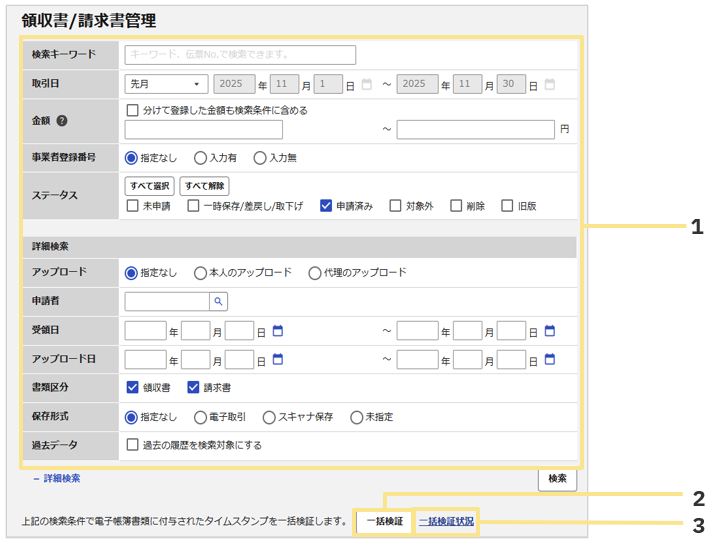The width and height of the screenshot is (711, 549).
Task: Click the 申請者 search magnifier icon
Action: click(x=218, y=301)
